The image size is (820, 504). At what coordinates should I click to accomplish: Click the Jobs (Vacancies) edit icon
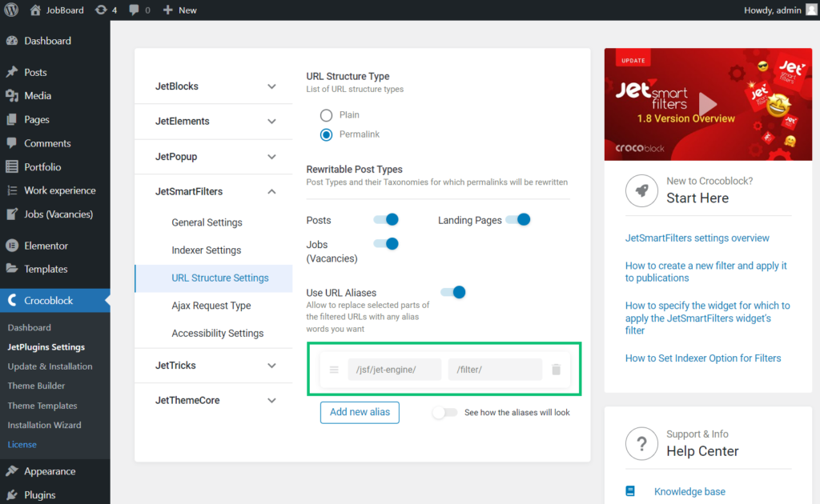(x=12, y=214)
